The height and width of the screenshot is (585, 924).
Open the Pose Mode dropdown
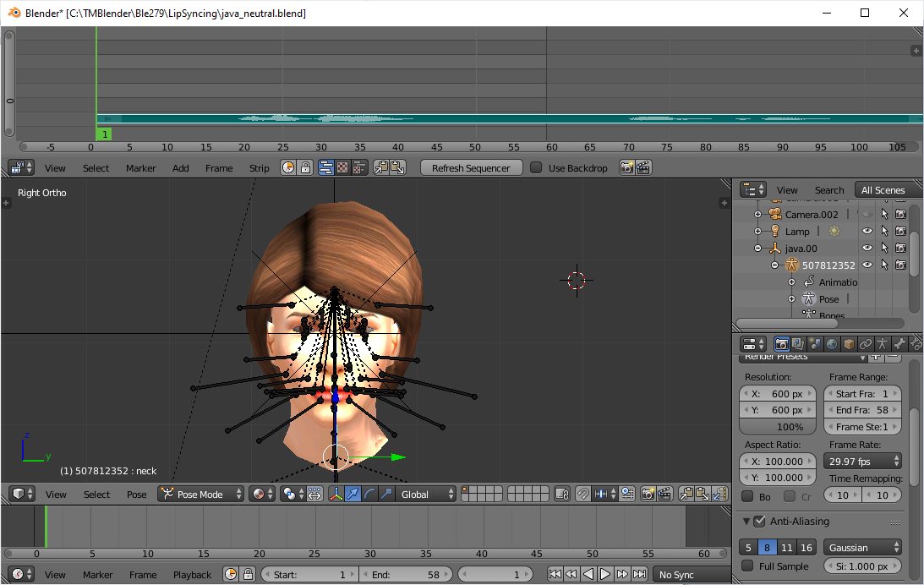(201, 495)
